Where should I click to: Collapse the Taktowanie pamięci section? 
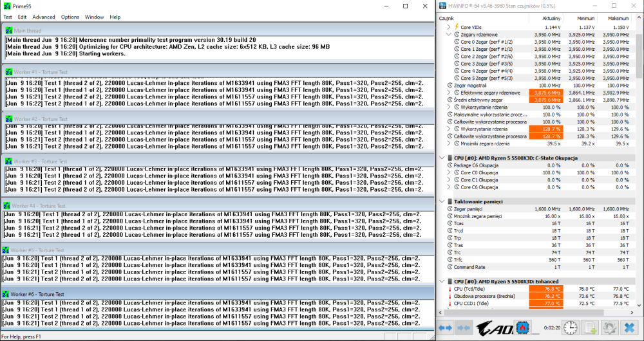[x=442, y=201]
